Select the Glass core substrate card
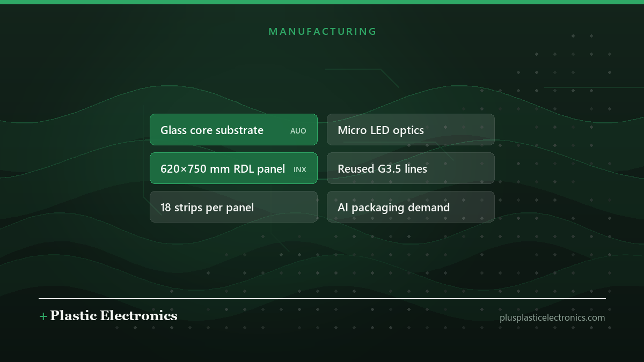Image resolution: width=644 pixels, height=362 pixels. tap(233, 129)
